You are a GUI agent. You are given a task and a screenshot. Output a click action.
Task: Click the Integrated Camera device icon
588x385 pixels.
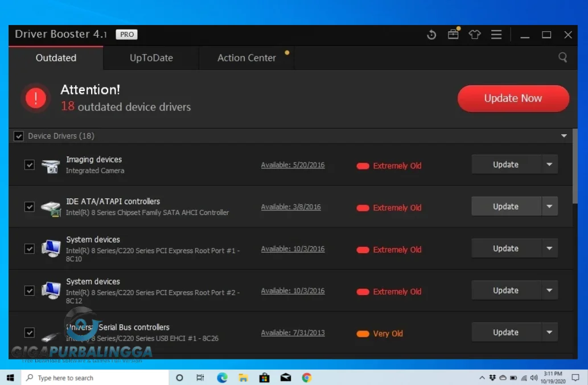[51, 165]
